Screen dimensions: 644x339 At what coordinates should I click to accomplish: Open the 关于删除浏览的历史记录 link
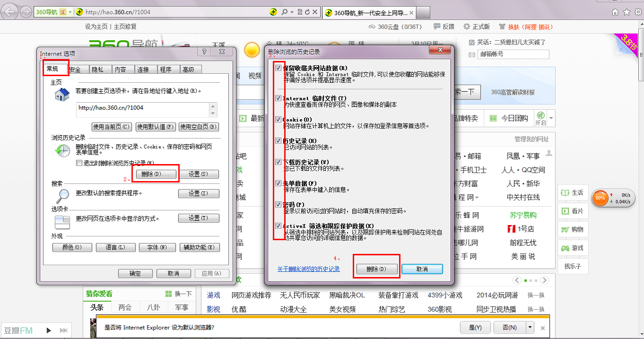[308, 269]
